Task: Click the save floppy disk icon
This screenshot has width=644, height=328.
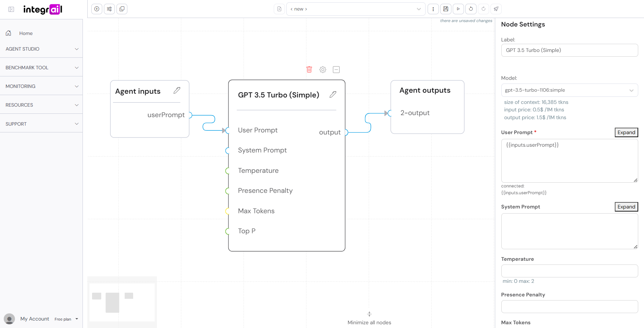Action: click(x=446, y=9)
